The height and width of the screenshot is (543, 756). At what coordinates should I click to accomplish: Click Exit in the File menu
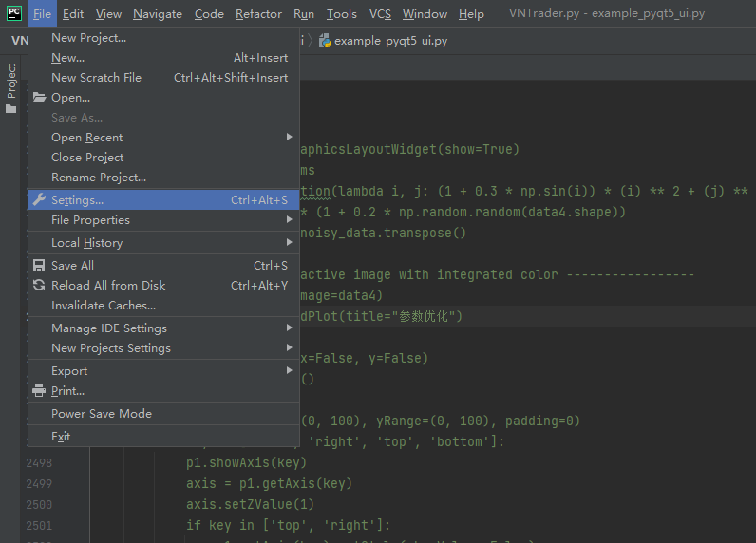tap(61, 437)
